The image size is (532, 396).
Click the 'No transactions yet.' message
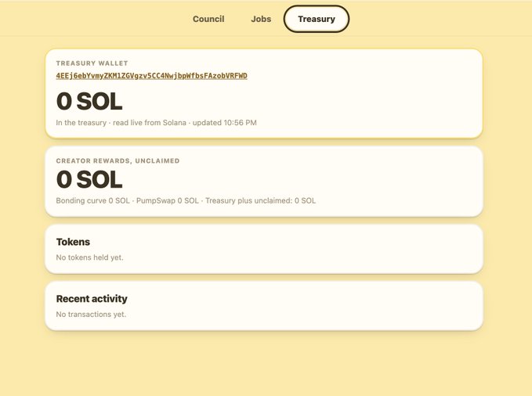(x=91, y=315)
